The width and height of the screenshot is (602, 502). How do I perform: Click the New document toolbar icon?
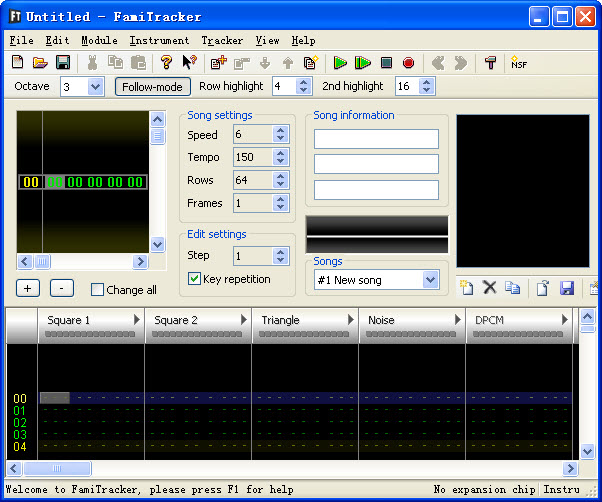pos(18,63)
